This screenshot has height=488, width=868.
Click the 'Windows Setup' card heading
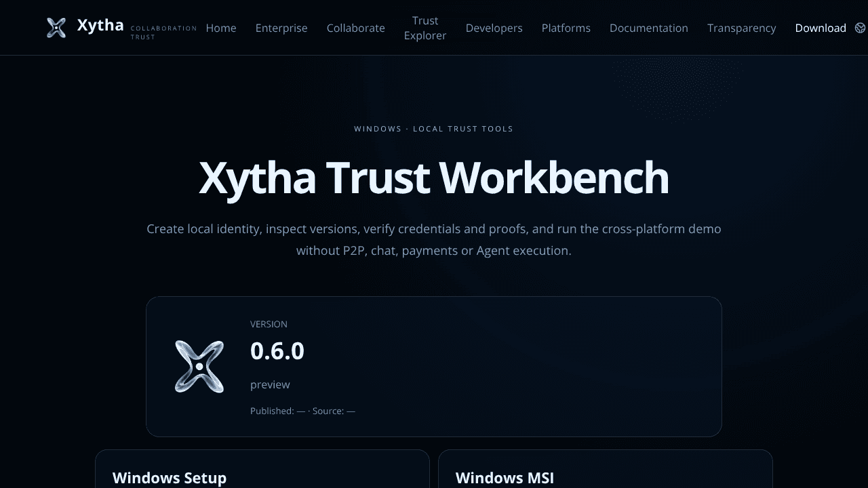click(x=170, y=478)
